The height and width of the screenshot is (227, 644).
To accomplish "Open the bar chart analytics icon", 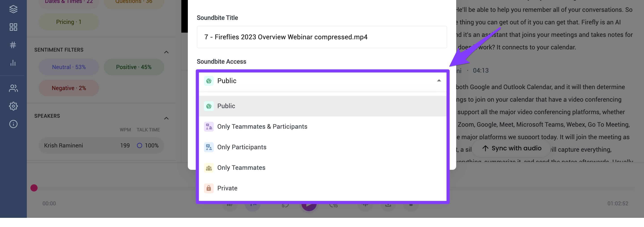I will pyautogui.click(x=13, y=63).
